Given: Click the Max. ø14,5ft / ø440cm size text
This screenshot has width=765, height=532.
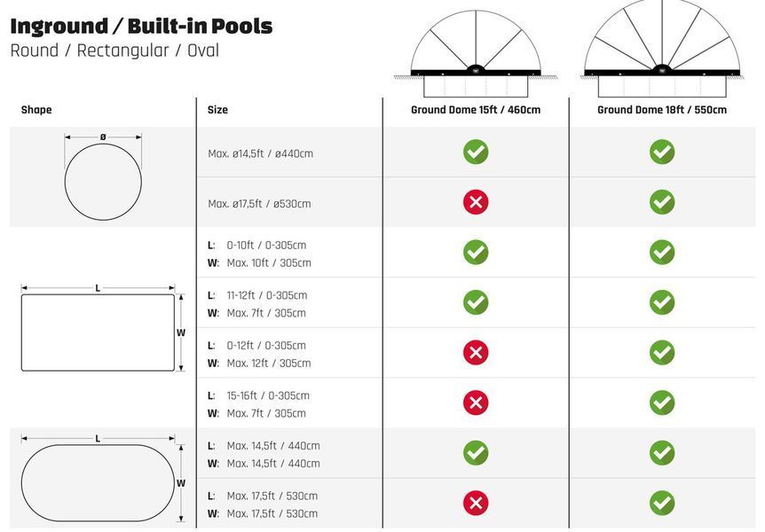Looking at the screenshot, I should coord(261,153).
